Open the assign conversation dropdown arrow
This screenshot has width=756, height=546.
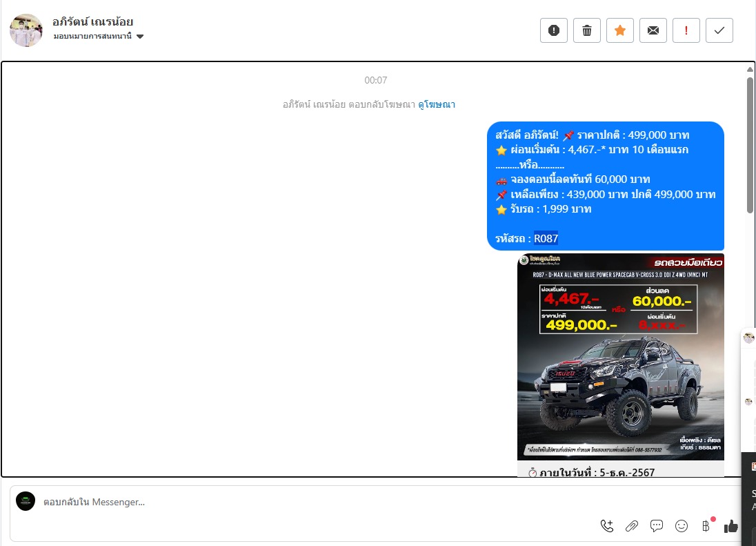[x=140, y=37]
